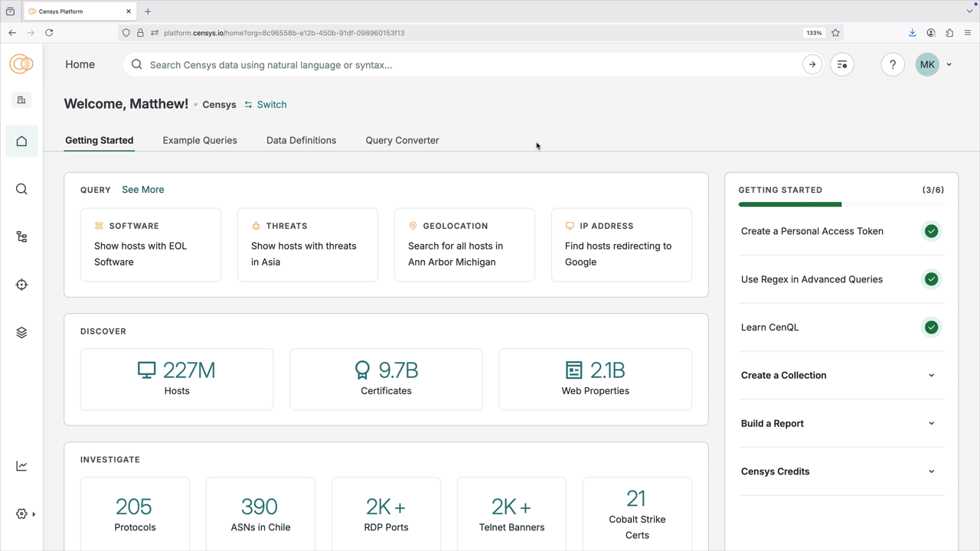Open the IP Address Google redirect card

coord(622,245)
